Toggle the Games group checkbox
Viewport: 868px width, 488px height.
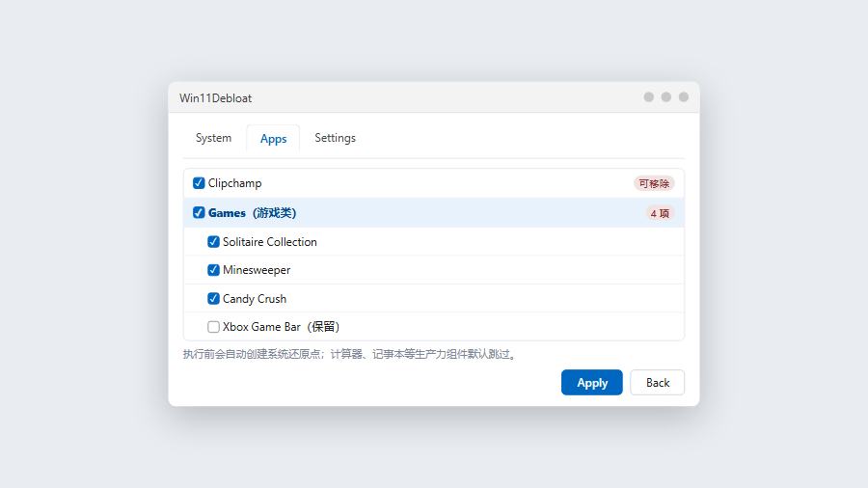coord(199,212)
